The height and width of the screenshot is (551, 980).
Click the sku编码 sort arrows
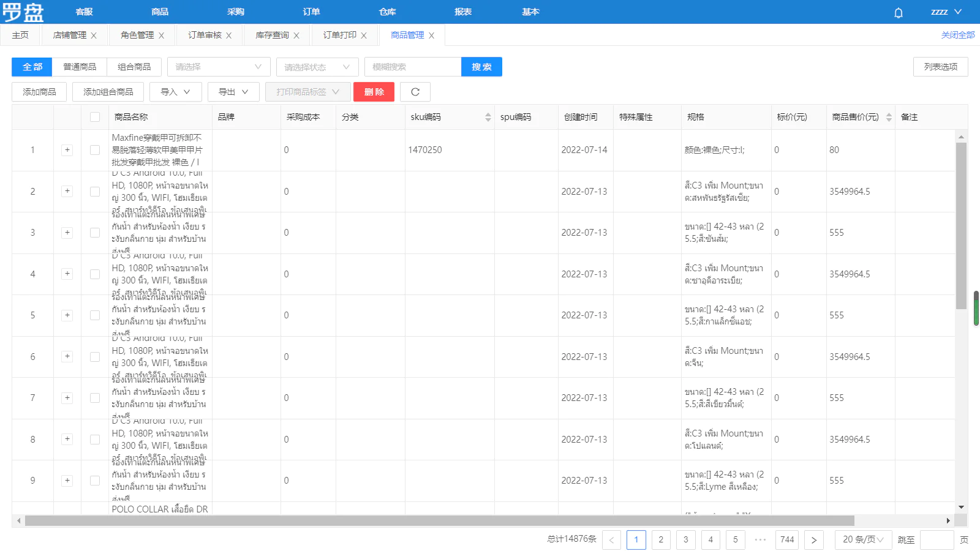(x=488, y=117)
